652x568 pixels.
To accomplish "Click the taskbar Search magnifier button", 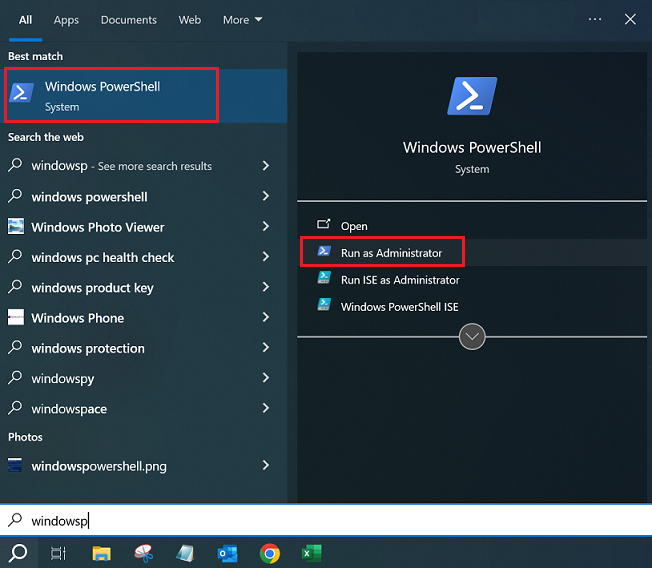I will coord(19,553).
